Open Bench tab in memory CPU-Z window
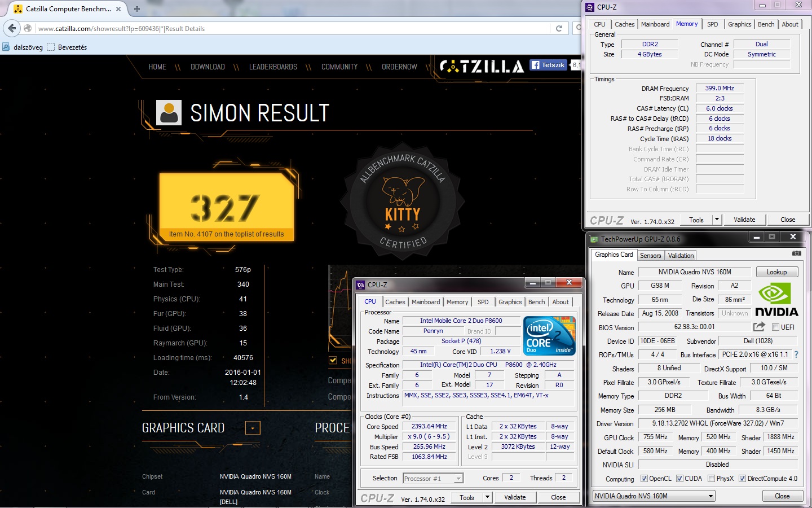Screen dimensions: 812x508 766,24
